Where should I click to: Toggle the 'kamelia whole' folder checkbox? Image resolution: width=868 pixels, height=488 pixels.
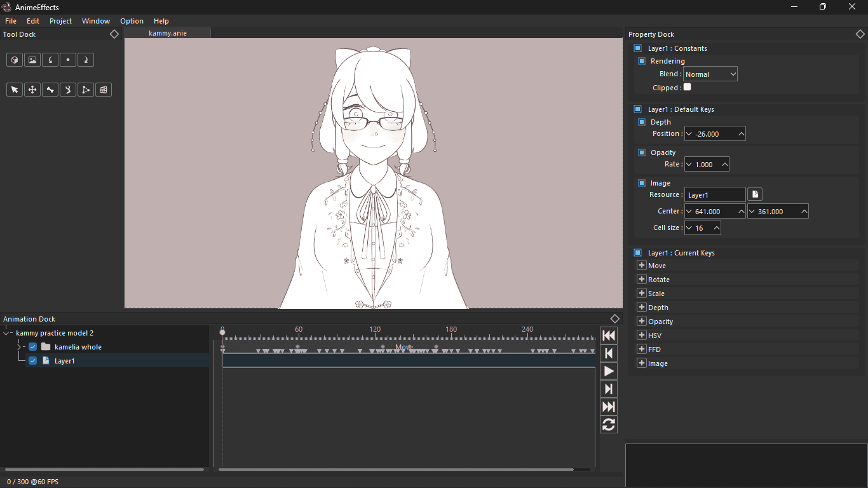[32, 346]
